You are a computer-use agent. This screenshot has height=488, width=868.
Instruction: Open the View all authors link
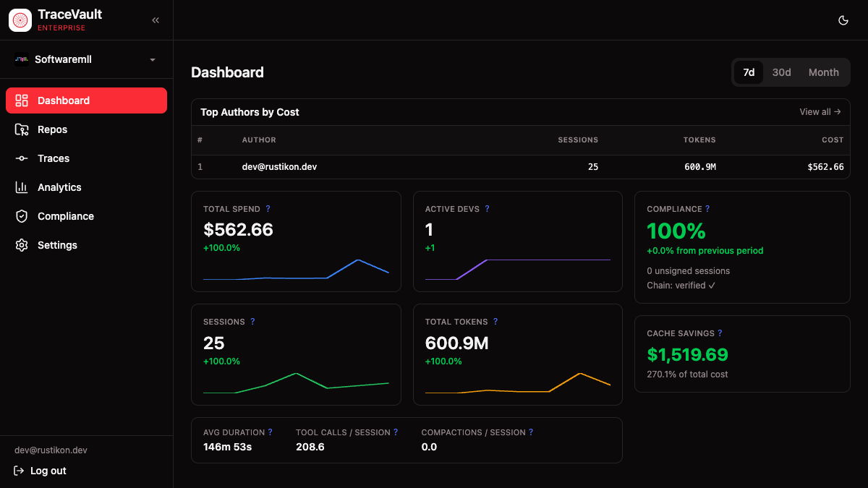pos(820,112)
